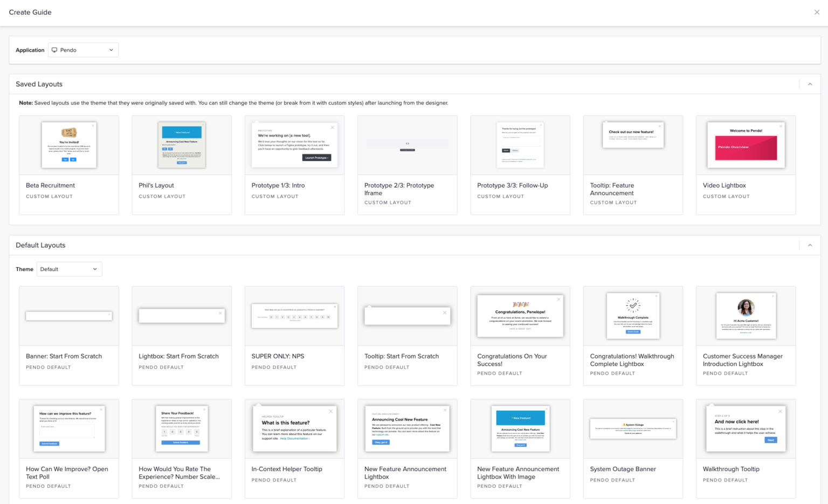Open the SUPER ONLY: NPS layout
This screenshot has width=828, height=504.
coord(294,335)
